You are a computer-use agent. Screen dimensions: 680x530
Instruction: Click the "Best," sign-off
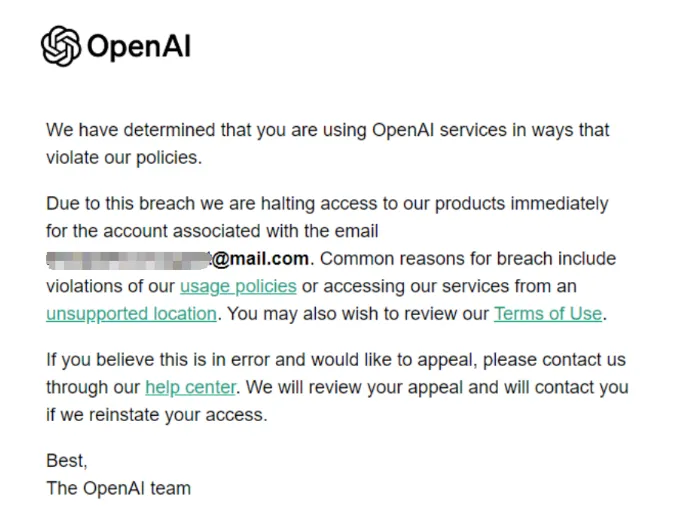67,461
